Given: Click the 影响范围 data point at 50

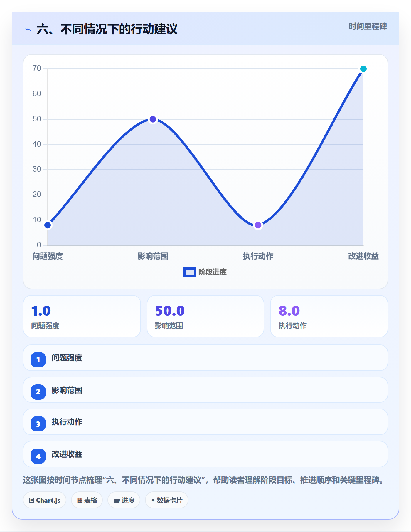Looking at the screenshot, I should (153, 119).
